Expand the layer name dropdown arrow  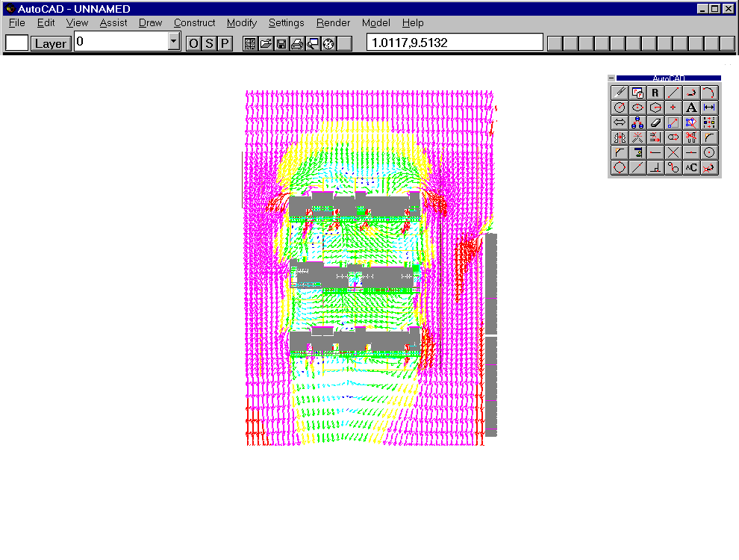[174, 42]
